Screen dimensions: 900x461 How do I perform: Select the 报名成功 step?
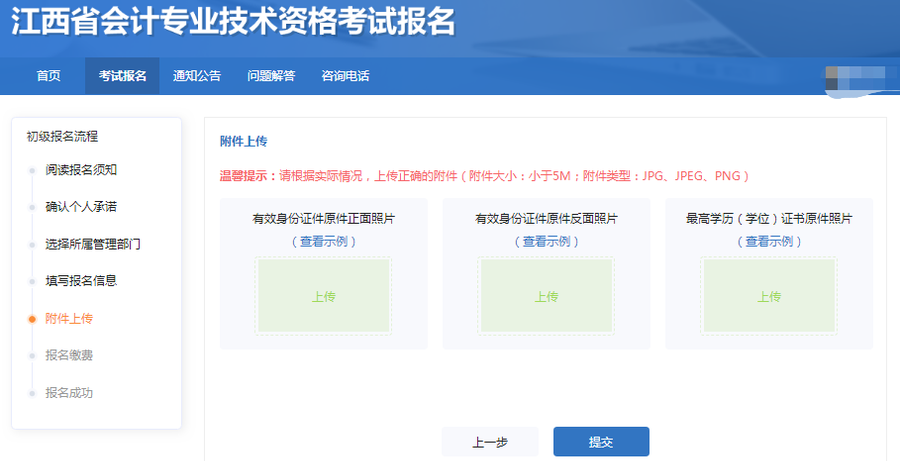pos(69,393)
